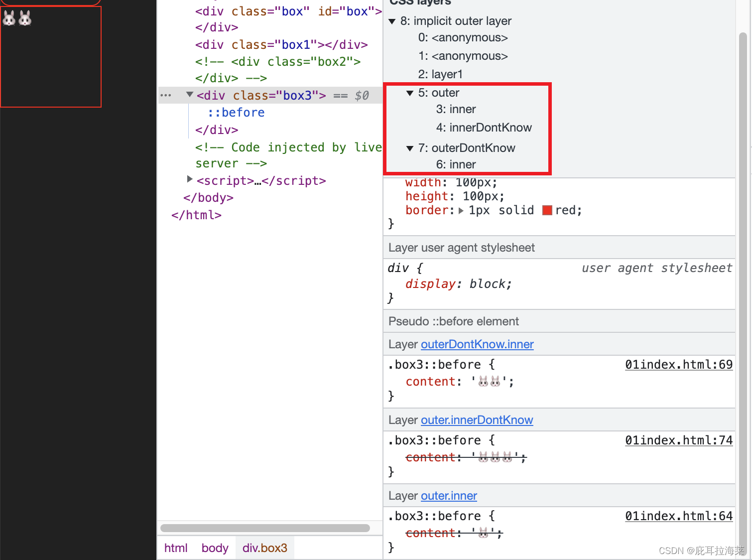
Task: Open source link 01index.html:74
Action: tap(679, 440)
